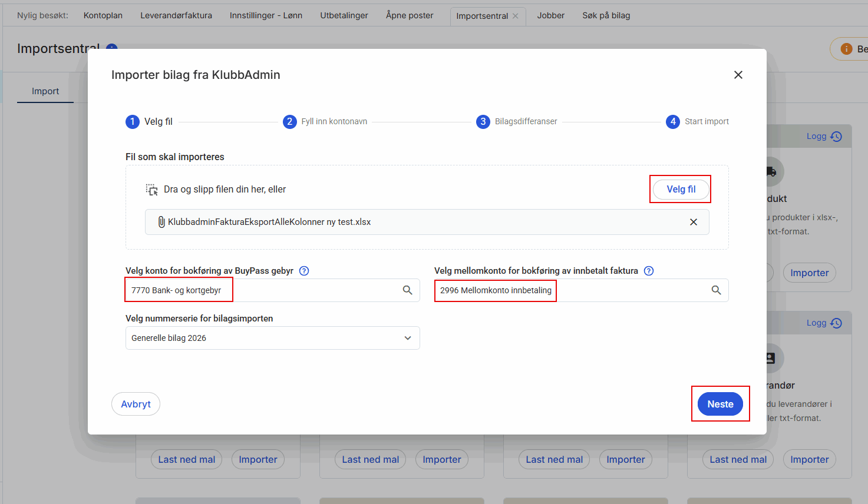Proceed with the Neste button
This screenshot has width=868, height=504.
(720, 404)
